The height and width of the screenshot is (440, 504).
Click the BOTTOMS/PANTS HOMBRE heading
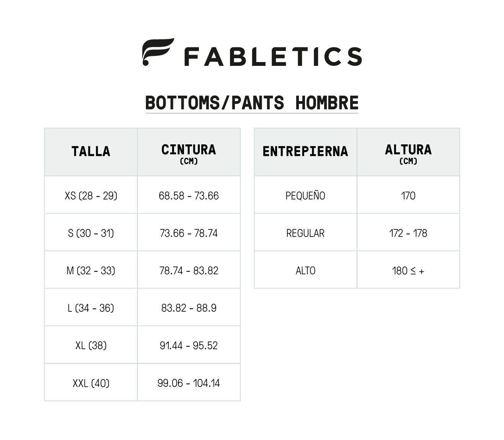[252, 103]
